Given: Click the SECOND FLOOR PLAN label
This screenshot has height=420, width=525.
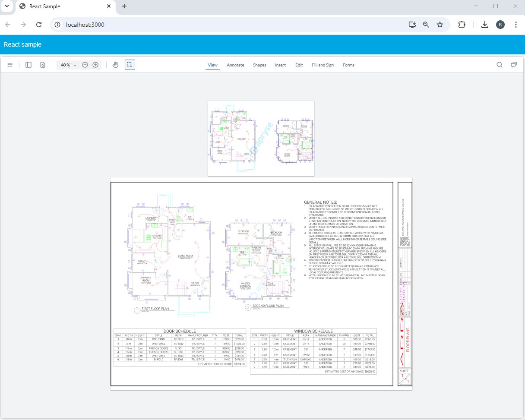Looking at the screenshot, I should coord(268,306).
